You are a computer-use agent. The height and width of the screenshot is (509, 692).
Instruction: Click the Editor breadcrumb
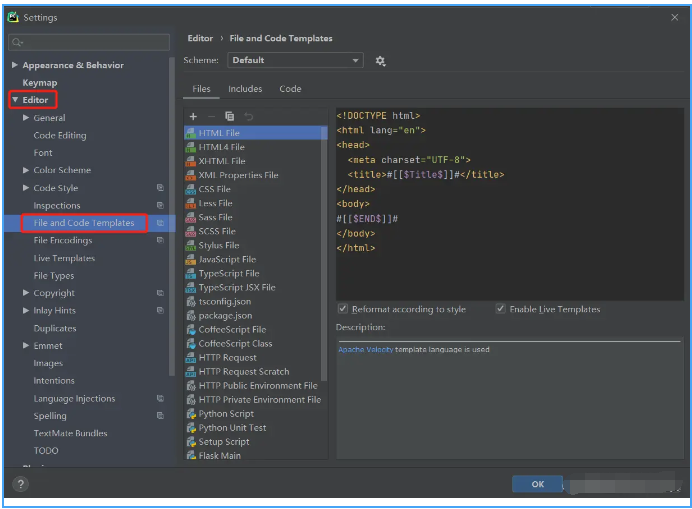point(200,38)
